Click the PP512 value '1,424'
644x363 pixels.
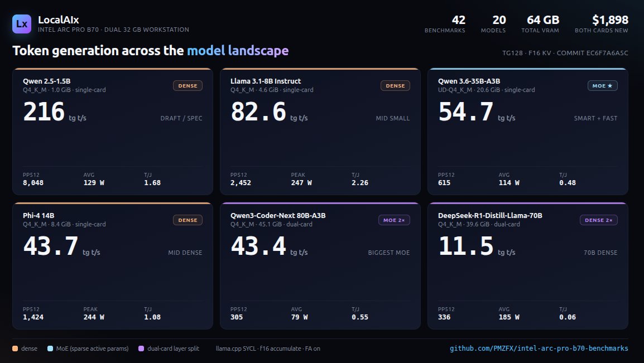[33, 317]
